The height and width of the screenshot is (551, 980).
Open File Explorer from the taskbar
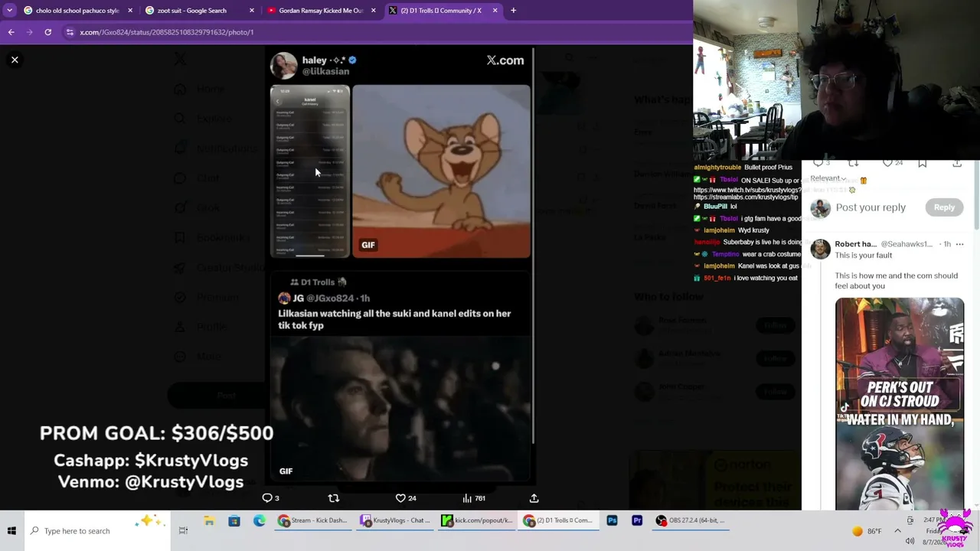coord(209,521)
